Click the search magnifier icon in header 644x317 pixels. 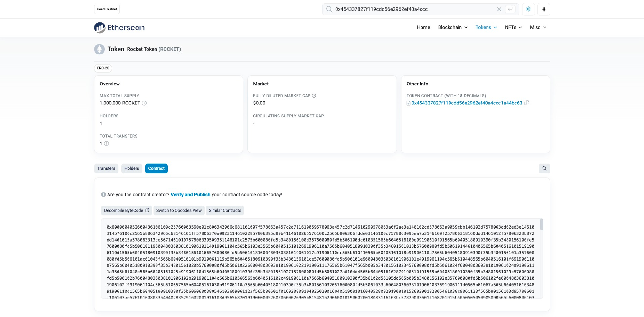click(329, 9)
